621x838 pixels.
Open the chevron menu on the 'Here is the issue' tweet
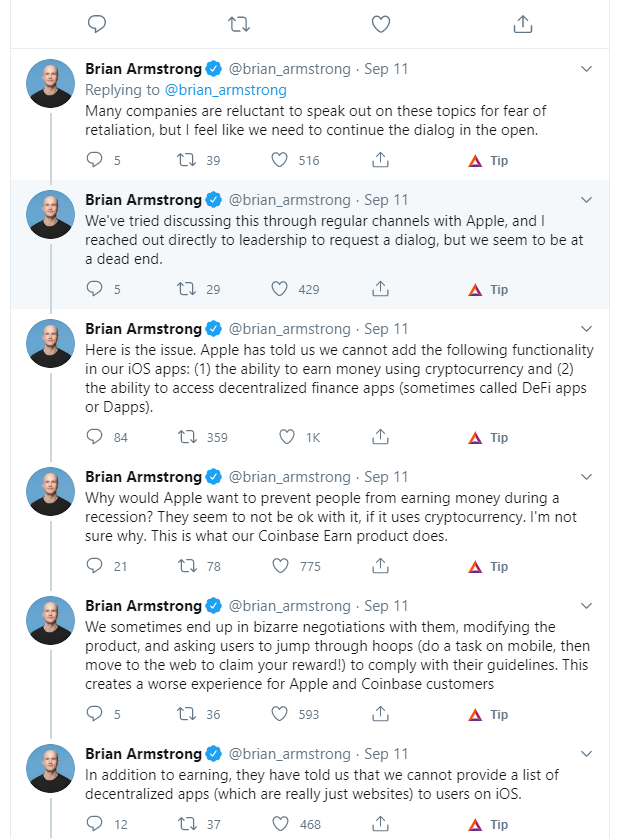pos(586,329)
